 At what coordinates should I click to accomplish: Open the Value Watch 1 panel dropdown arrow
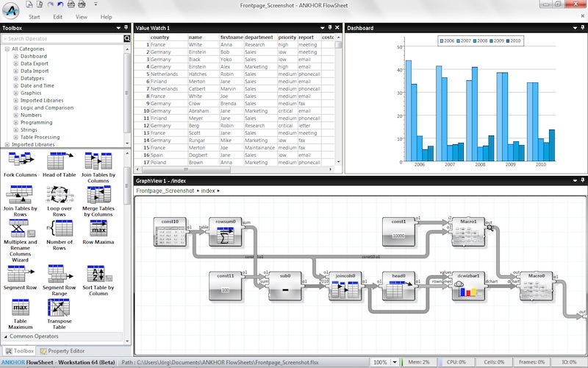[x=322, y=28]
